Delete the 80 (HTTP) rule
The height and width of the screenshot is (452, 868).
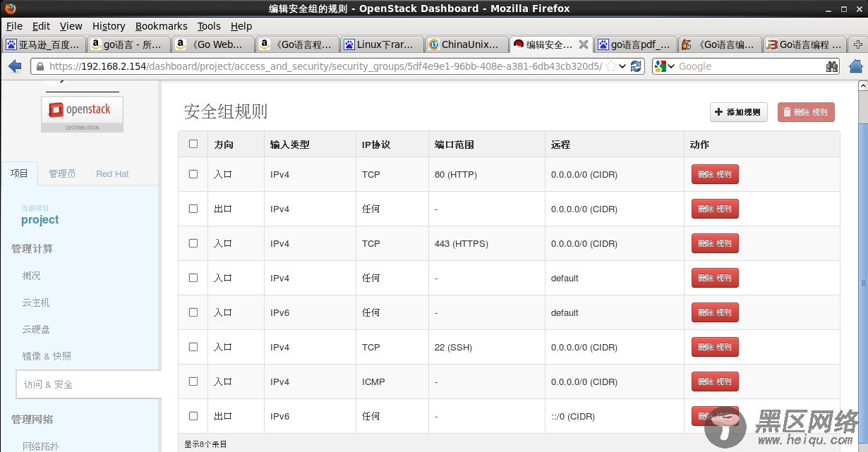(x=715, y=174)
